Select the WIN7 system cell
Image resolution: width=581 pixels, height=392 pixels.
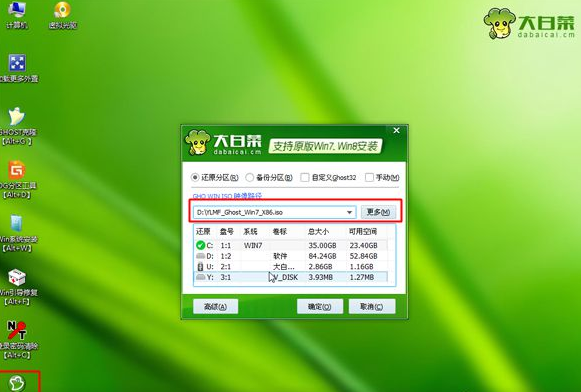(x=253, y=245)
